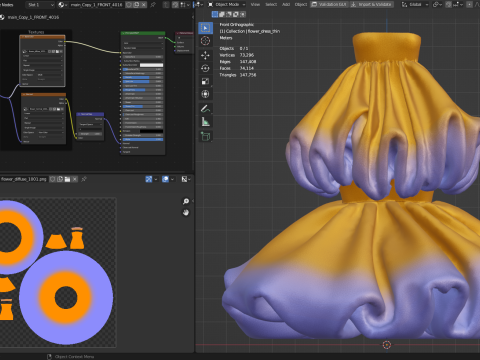The image size is (480, 360).
Task: Click the white color swatch in shader node
Action: pos(152,65)
